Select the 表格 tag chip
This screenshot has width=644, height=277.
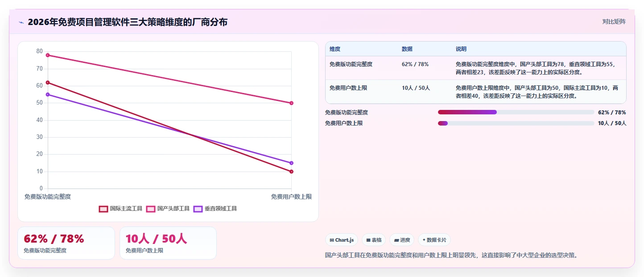tap(374, 240)
